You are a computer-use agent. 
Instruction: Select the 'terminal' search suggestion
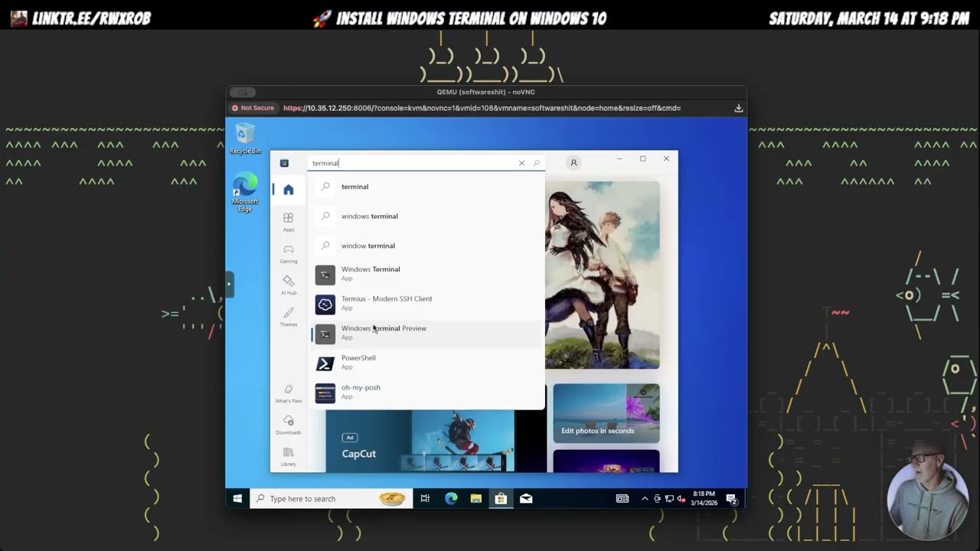point(427,187)
